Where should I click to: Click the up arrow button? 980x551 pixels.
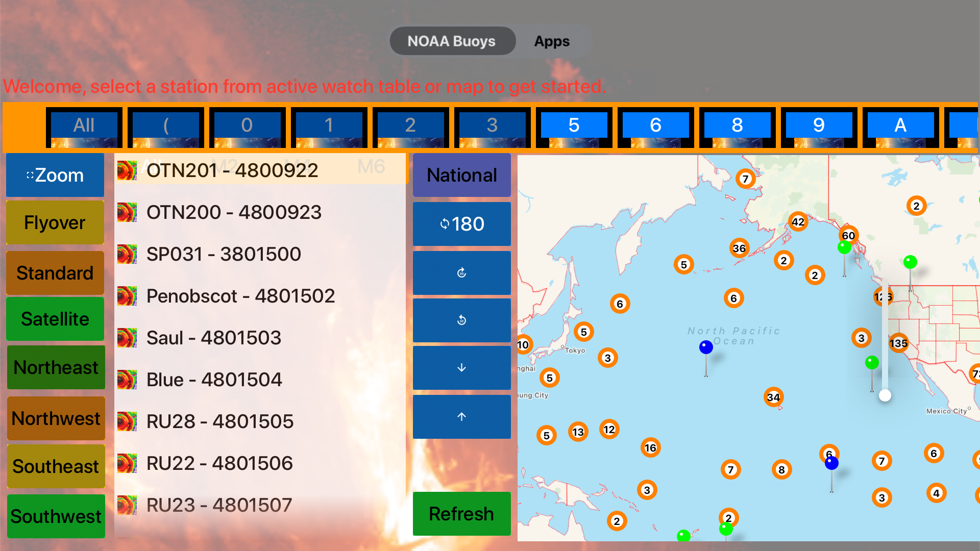coord(462,417)
